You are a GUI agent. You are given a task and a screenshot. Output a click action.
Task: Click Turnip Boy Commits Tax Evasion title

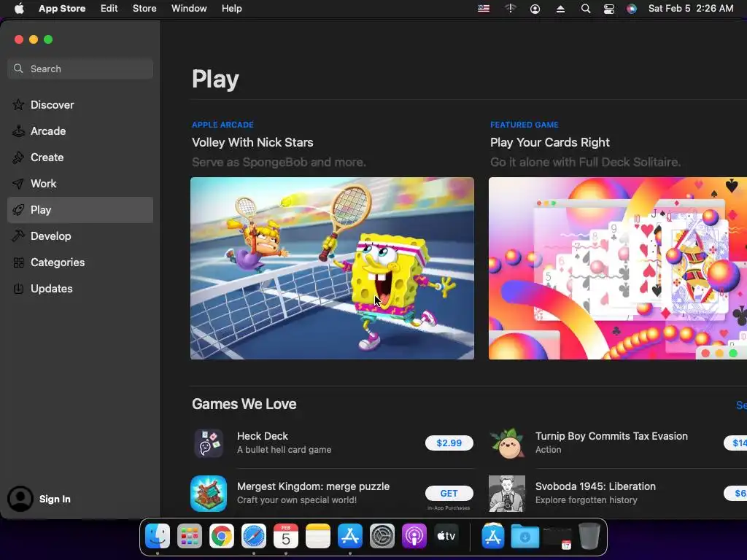[x=611, y=436]
